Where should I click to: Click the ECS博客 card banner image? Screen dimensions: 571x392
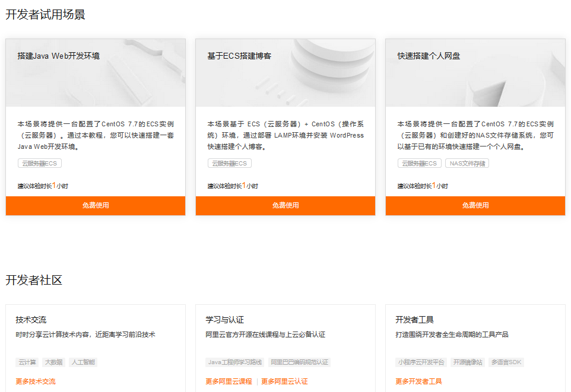click(x=285, y=73)
